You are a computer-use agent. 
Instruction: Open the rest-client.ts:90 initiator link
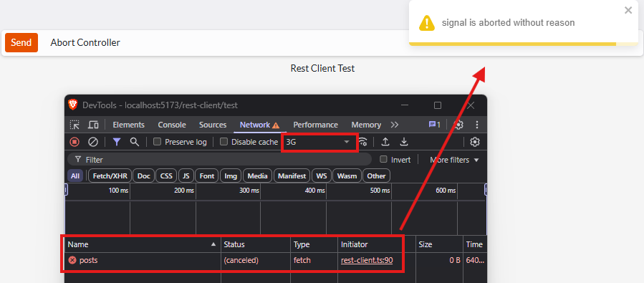367,260
